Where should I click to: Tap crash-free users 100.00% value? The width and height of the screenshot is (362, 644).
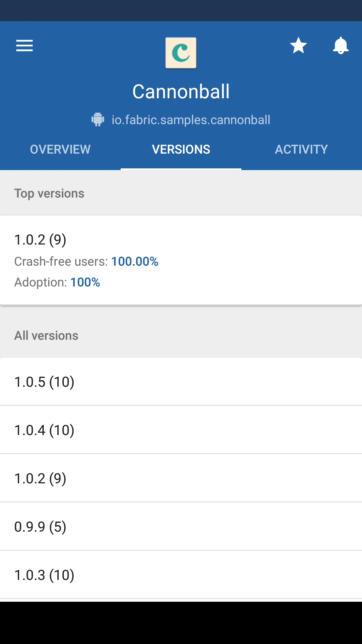tap(135, 262)
